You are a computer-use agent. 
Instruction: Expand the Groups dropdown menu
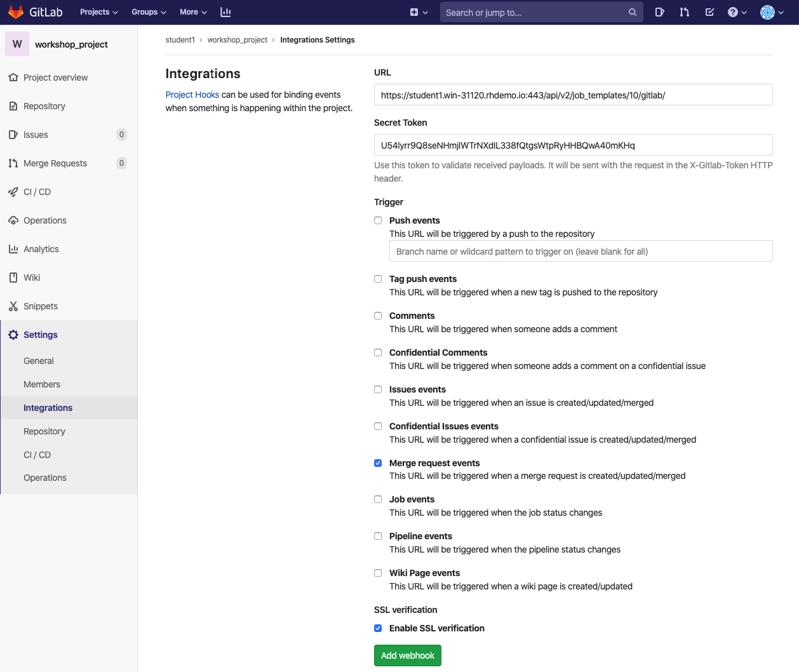(149, 12)
